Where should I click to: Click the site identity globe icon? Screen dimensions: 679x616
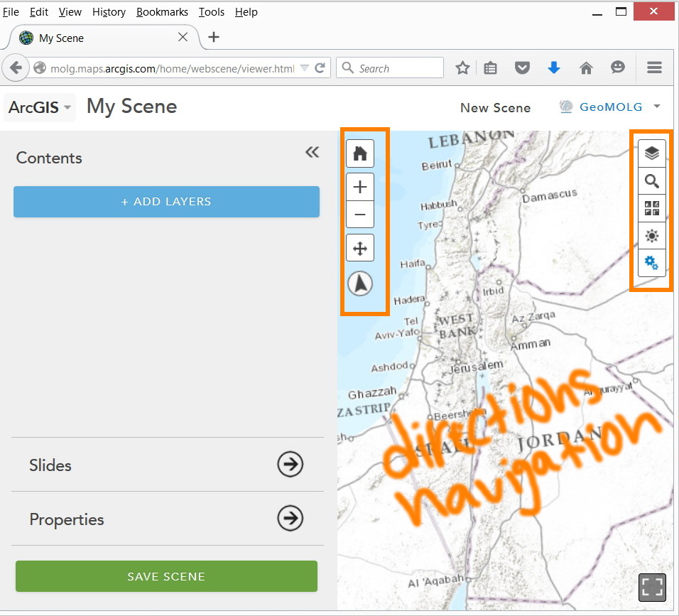(x=40, y=68)
